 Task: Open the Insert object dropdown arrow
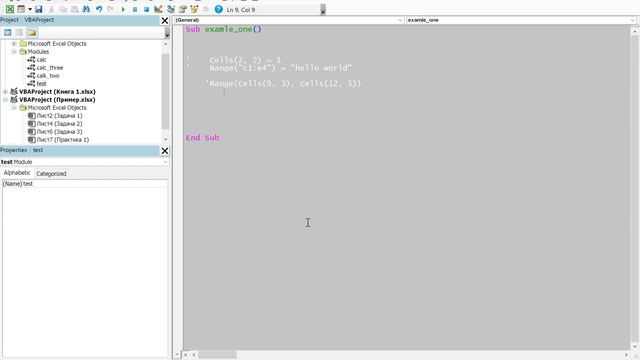click(x=30, y=9)
